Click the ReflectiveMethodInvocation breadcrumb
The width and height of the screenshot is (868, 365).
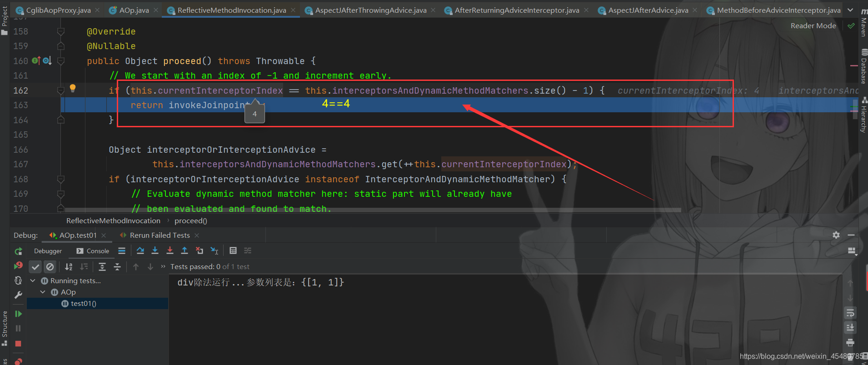(113, 220)
